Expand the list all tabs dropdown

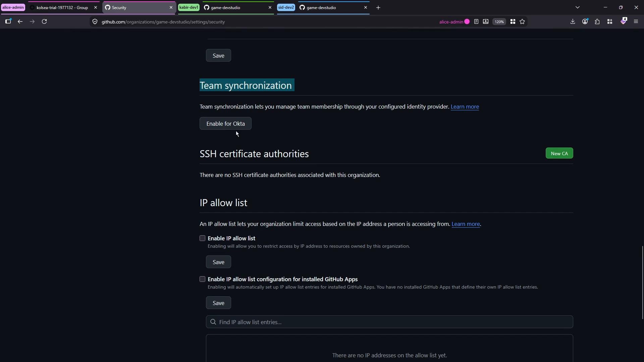(x=578, y=7)
